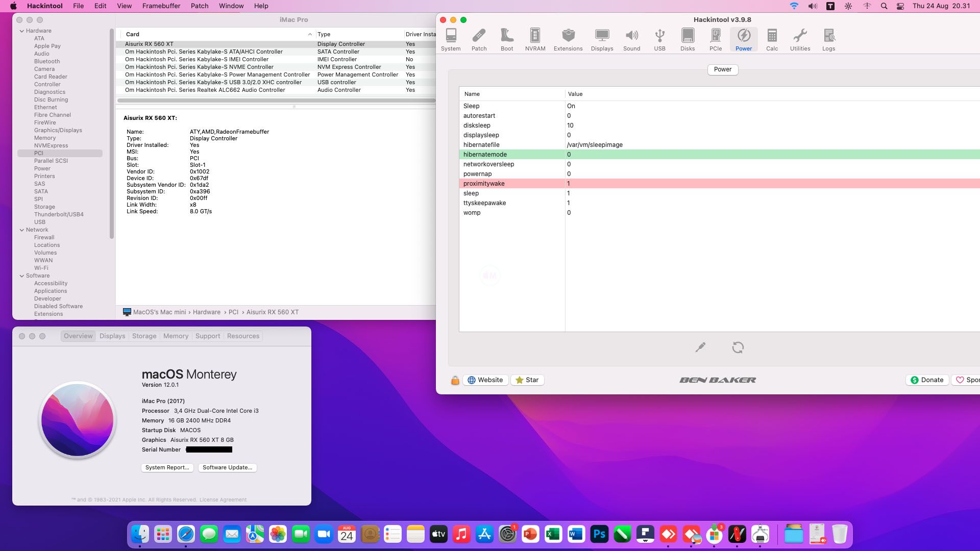Switch to Storage tab in About This Mac

click(144, 336)
